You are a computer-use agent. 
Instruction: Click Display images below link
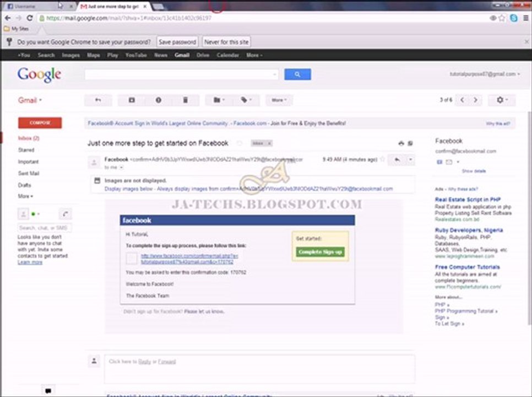point(128,189)
